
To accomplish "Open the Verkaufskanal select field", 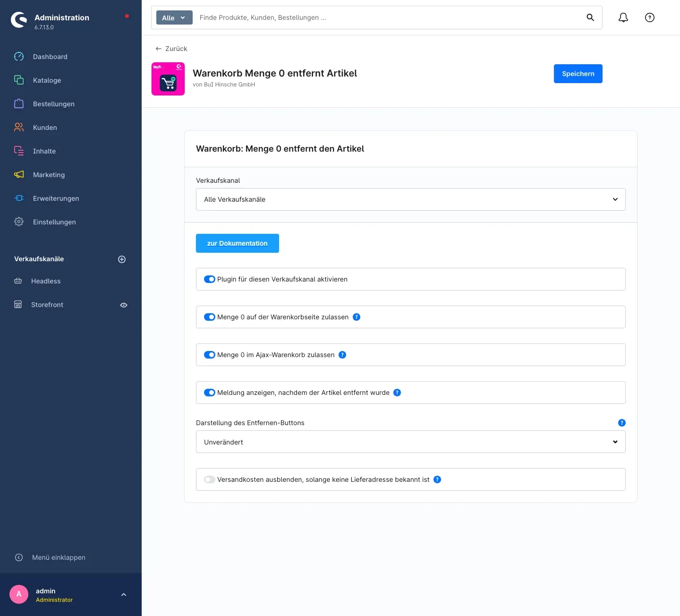I will point(411,199).
